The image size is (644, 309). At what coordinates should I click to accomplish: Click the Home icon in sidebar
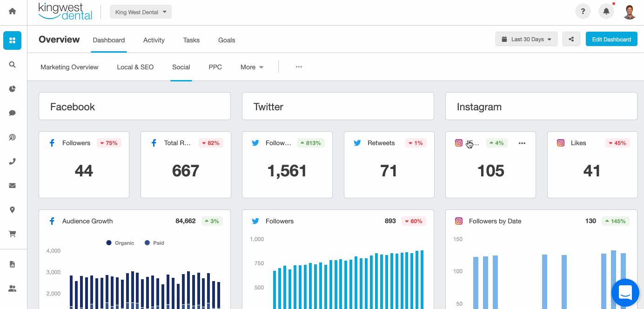click(13, 11)
